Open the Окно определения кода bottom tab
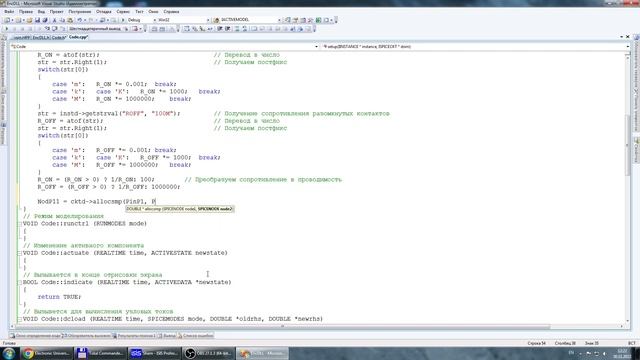The image size is (640, 360). tap(35, 336)
